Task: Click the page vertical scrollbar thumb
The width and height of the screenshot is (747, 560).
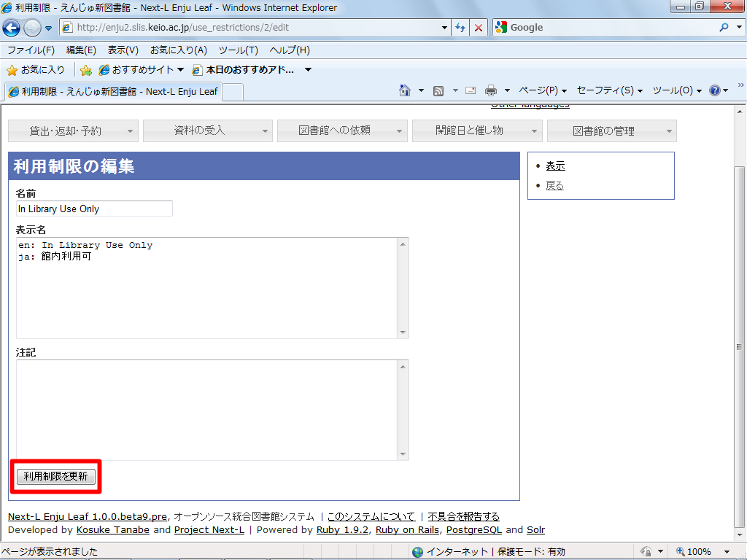Action: (x=739, y=346)
